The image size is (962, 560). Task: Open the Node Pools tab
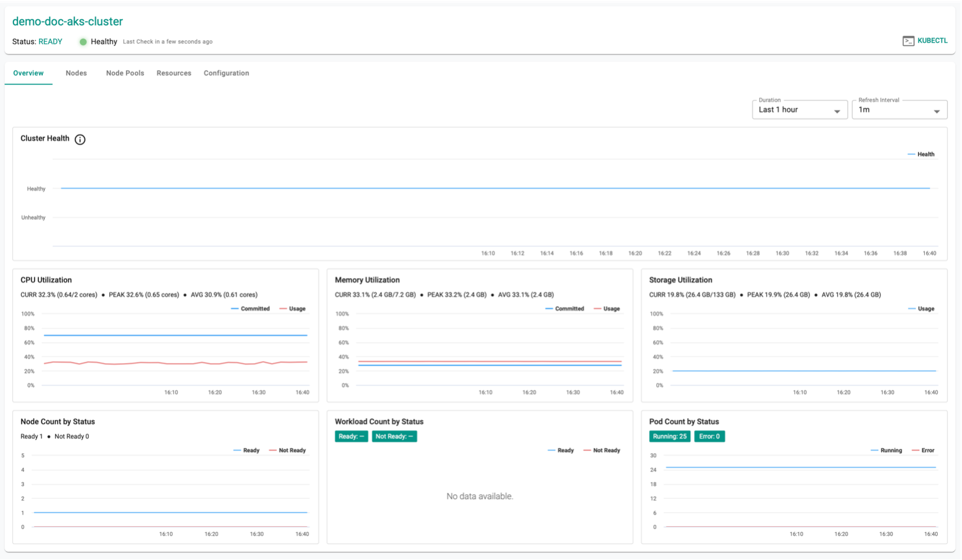click(x=125, y=73)
